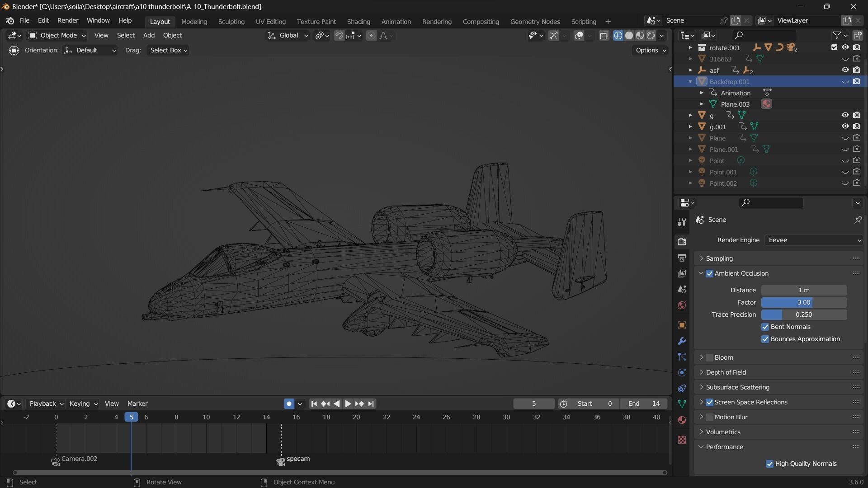Toggle Ambient Occlusion checkbox
The width and height of the screenshot is (868, 488).
[x=709, y=273]
